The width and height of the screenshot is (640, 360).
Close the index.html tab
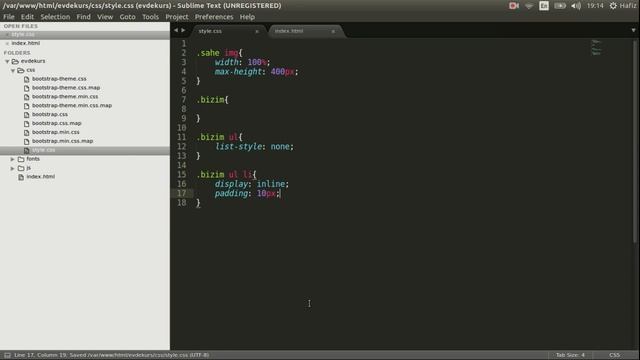coord(333,31)
